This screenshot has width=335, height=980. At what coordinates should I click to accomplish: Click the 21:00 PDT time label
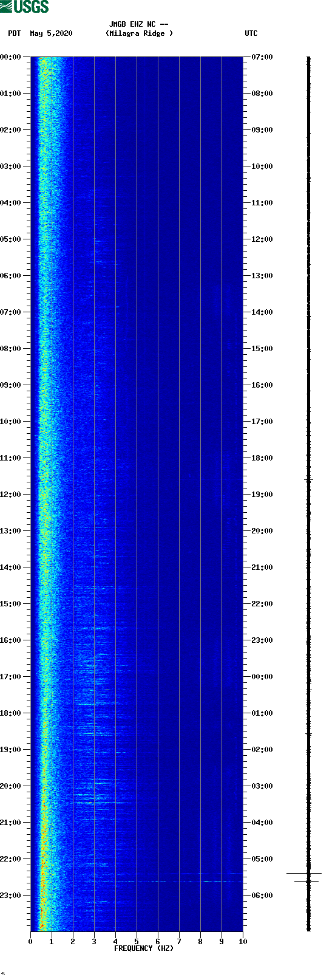(x=11, y=823)
